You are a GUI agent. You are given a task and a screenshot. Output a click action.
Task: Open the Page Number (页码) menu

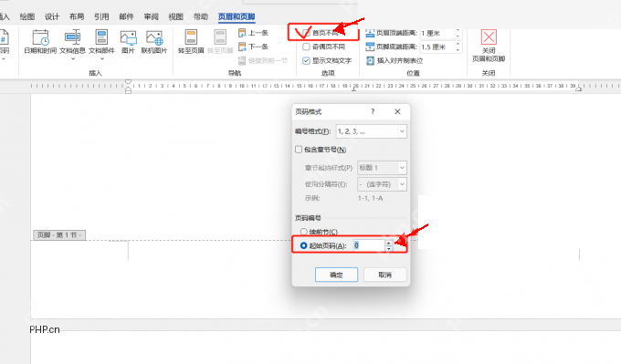tap(4, 45)
